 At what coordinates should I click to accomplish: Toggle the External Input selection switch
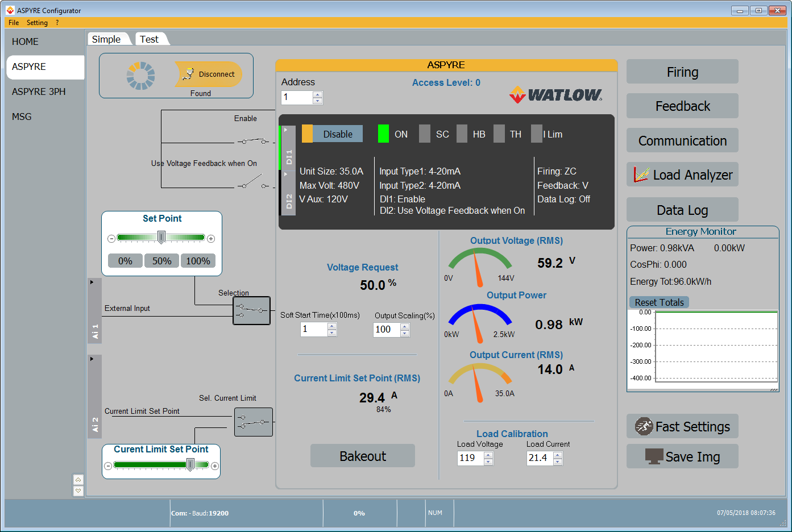click(251, 311)
